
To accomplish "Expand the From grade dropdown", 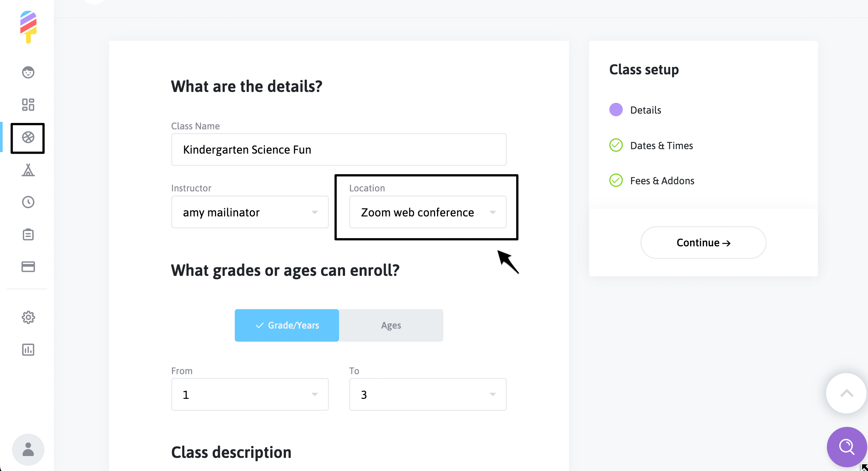I will [250, 395].
